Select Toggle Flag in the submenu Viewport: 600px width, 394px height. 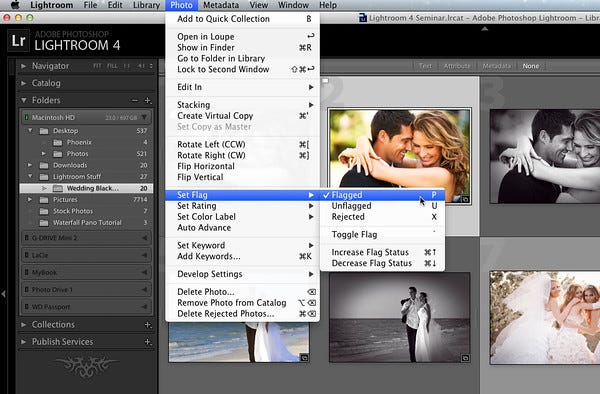(x=382, y=234)
